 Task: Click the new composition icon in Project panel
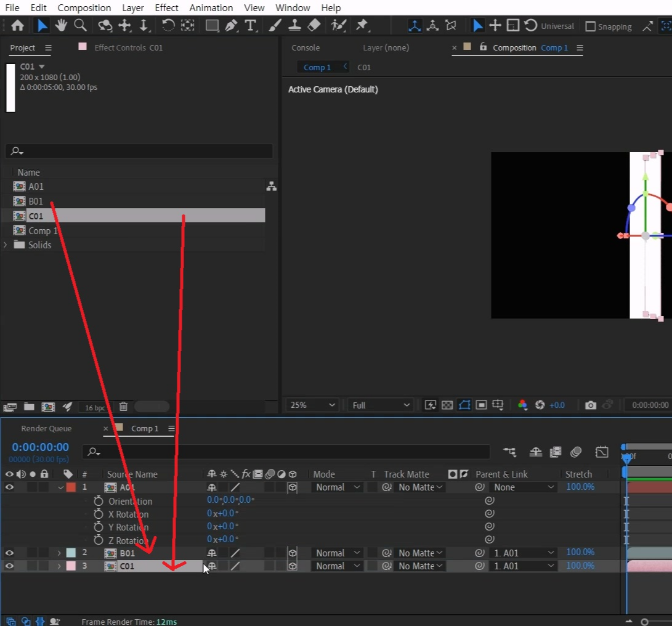(48, 407)
